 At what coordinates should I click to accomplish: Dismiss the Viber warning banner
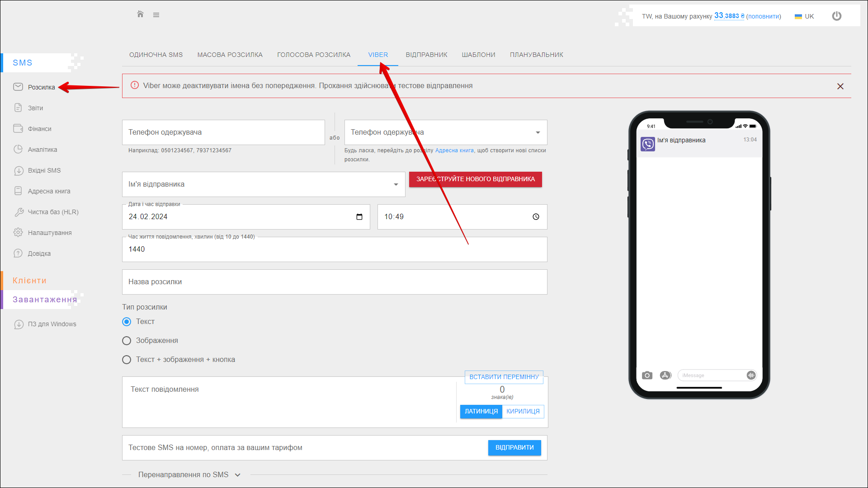point(840,86)
